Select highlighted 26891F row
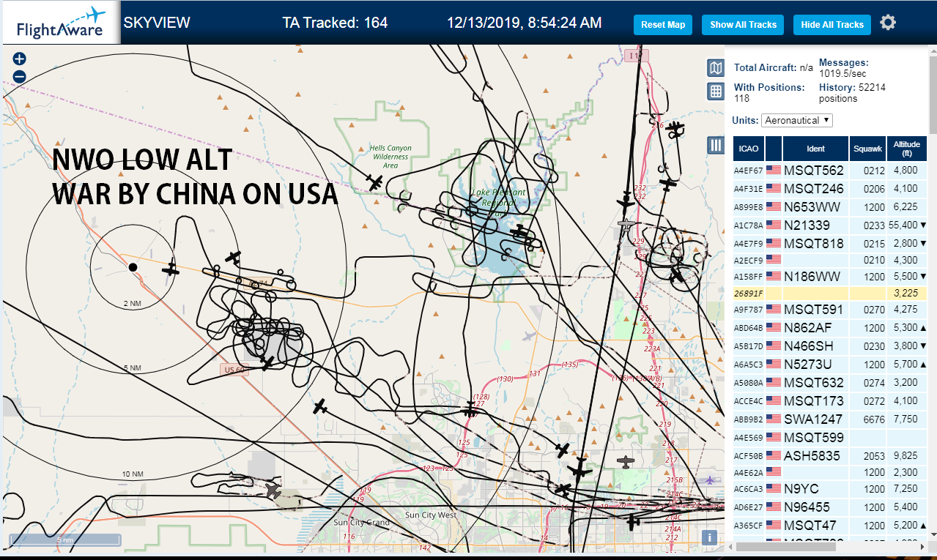The height and width of the screenshot is (560, 937). click(x=831, y=293)
